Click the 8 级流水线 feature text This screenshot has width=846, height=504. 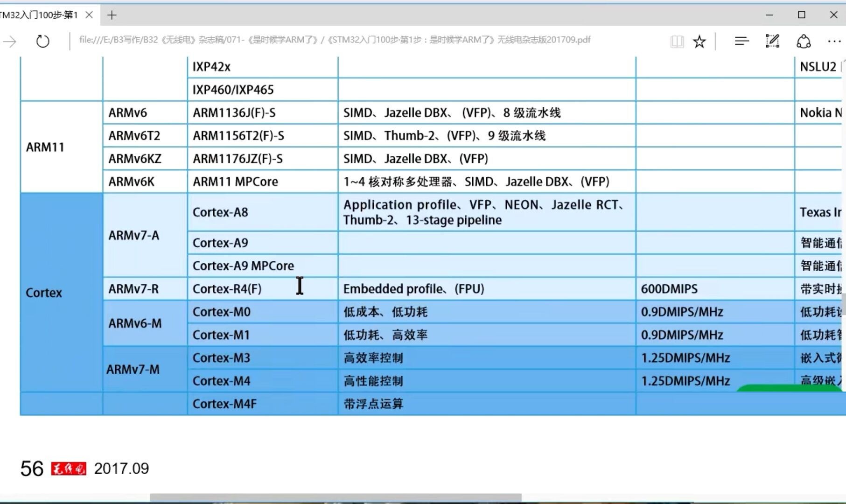pyautogui.click(x=531, y=113)
